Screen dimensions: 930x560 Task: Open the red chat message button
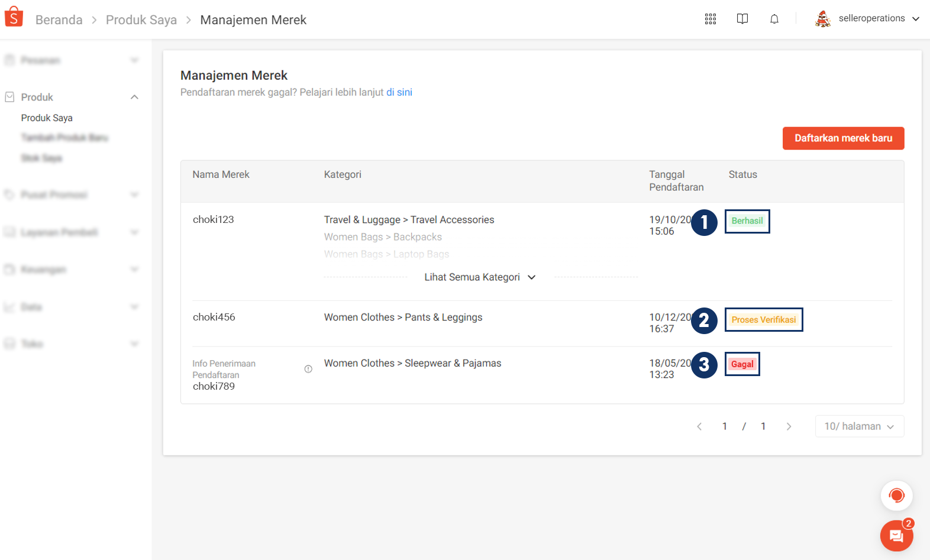(x=896, y=536)
